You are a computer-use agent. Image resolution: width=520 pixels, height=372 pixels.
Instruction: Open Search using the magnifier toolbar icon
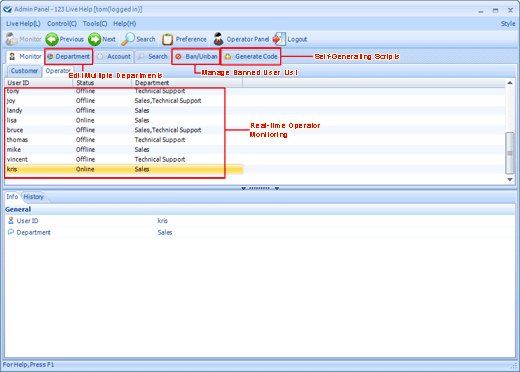point(128,39)
